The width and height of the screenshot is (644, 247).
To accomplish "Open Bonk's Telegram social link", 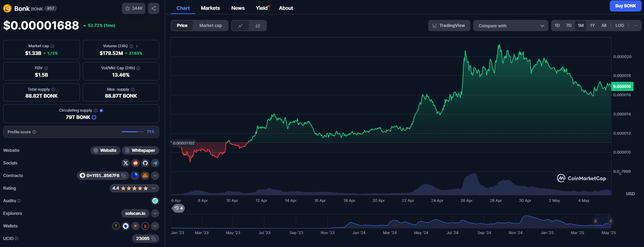I will (155, 163).
